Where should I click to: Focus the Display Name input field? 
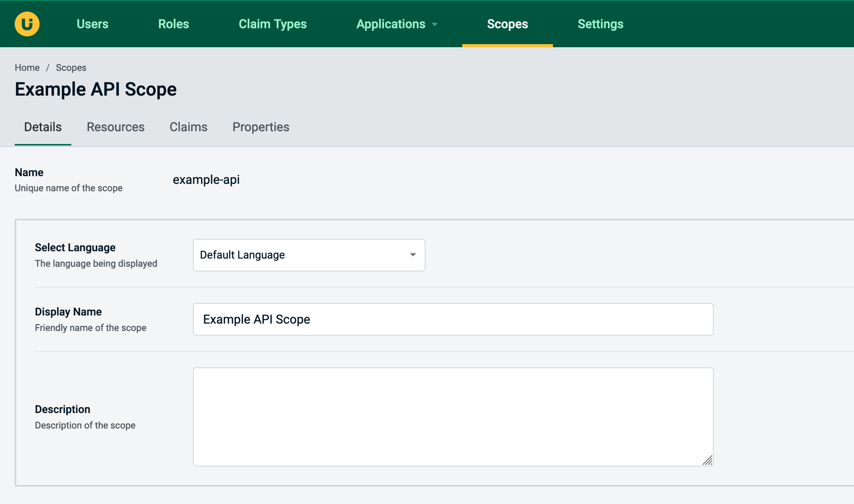pyautogui.click(x=453, y=319)
